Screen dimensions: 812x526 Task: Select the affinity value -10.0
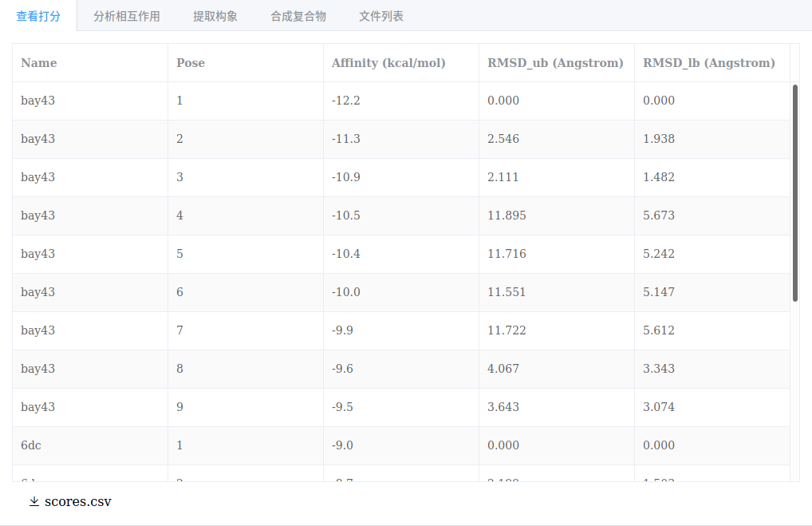tap(346, 292)
